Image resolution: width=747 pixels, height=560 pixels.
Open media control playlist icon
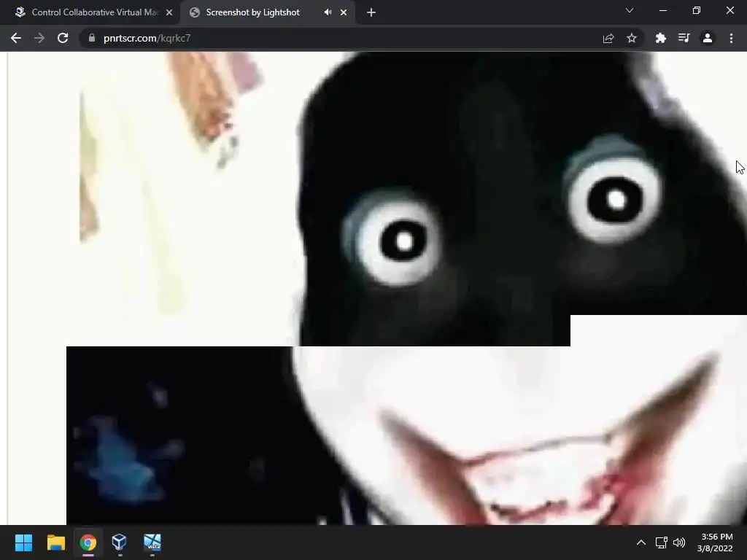684,38
